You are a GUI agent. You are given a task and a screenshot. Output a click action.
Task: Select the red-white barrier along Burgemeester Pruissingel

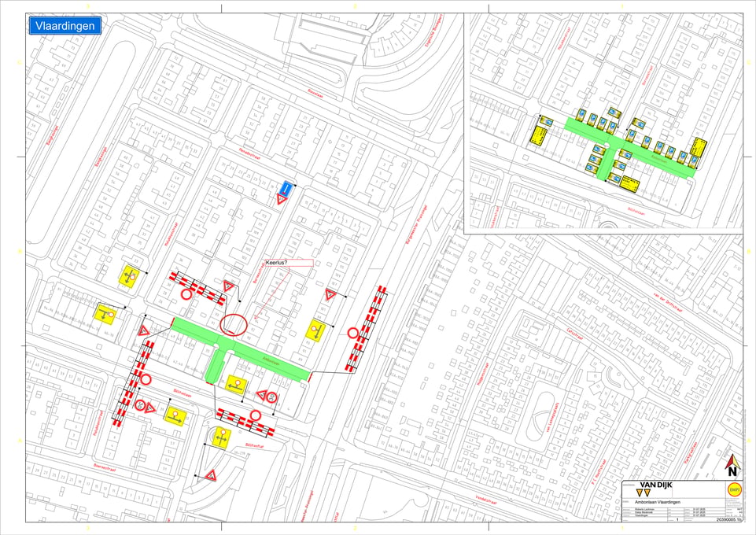pos(367,329)
